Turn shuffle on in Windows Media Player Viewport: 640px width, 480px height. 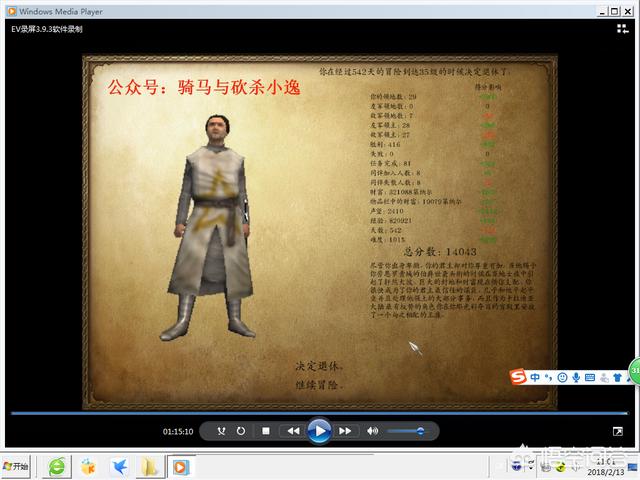tap(221, 431)
